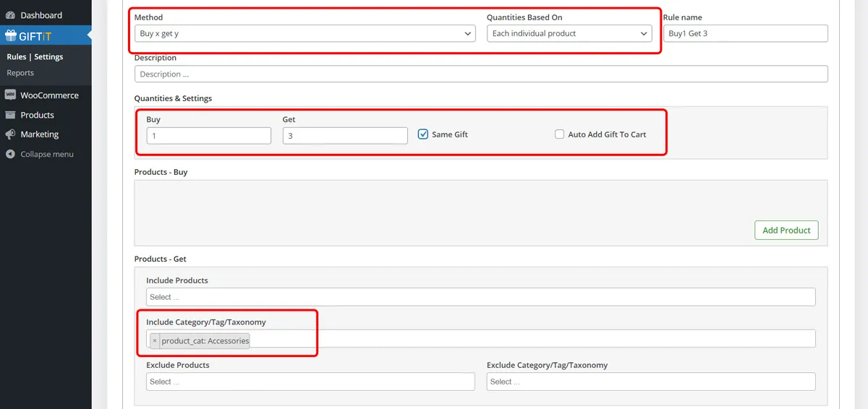Click the Products box icon in sidebar
This screenshot has width=868, height=409.
10,115
